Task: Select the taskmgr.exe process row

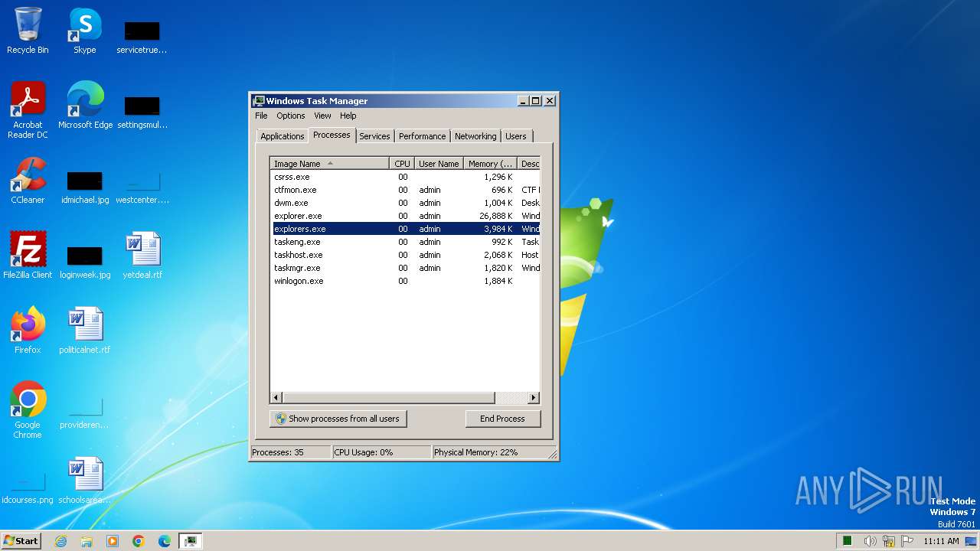Action: 405,268
